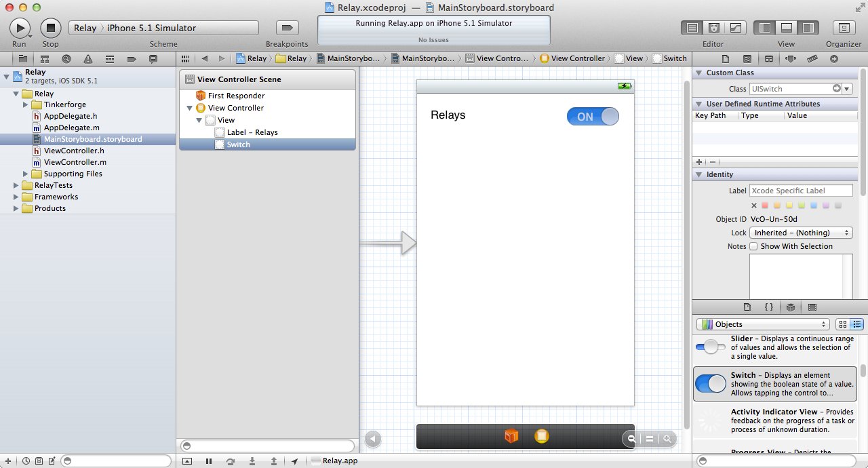The image size is (868, 468).
Task: Hide the utilities pane view button
Action: point(808,28)
